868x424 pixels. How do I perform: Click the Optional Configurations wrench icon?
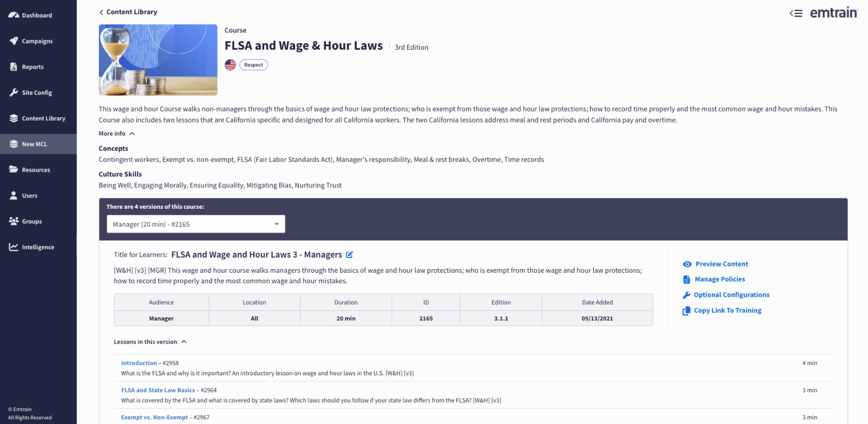click(686, 295)
